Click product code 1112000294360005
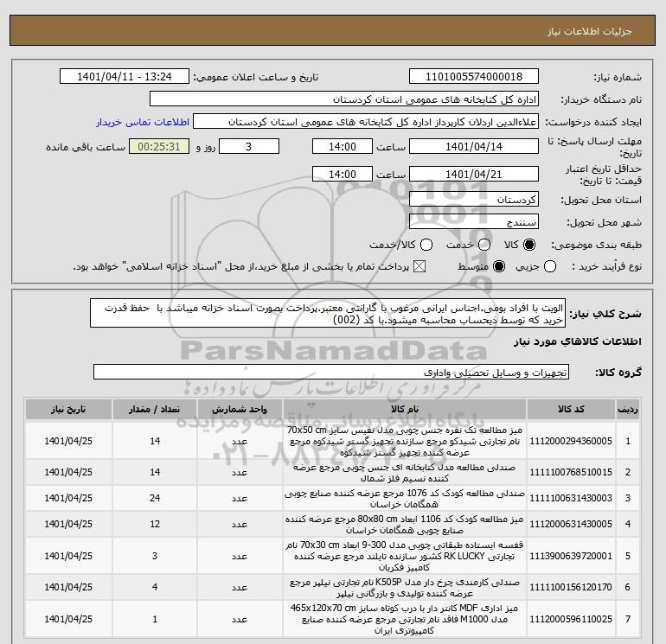This screenshot has width=666, height=644. (x=571, y=441)
